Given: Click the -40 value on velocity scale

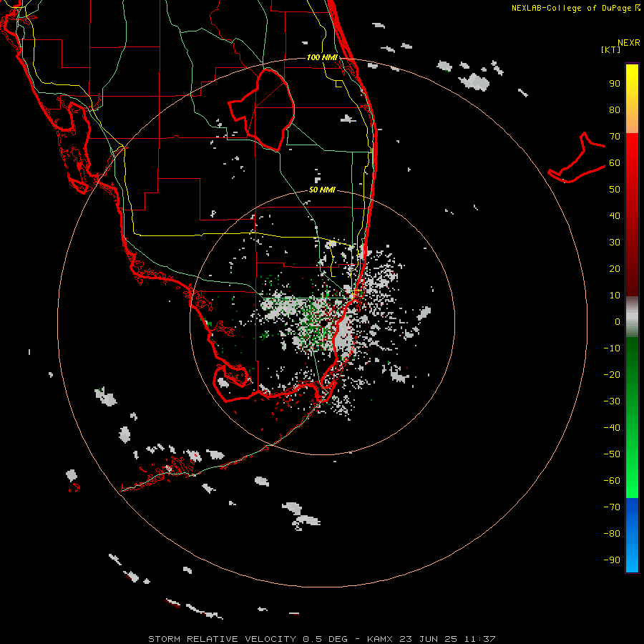Looking at the screenshot, I should pyautogui.click(x=612, y=428).
